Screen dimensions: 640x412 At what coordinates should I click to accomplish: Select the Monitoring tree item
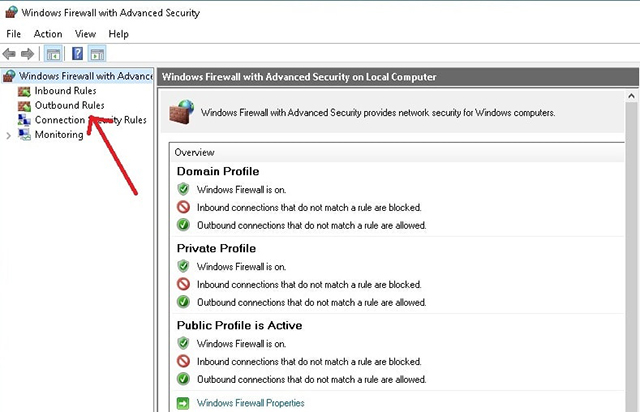click(x=59, y=135)
